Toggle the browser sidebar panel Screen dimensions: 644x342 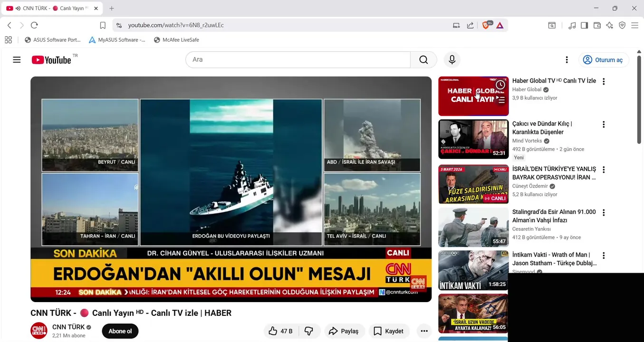[585, 25]
